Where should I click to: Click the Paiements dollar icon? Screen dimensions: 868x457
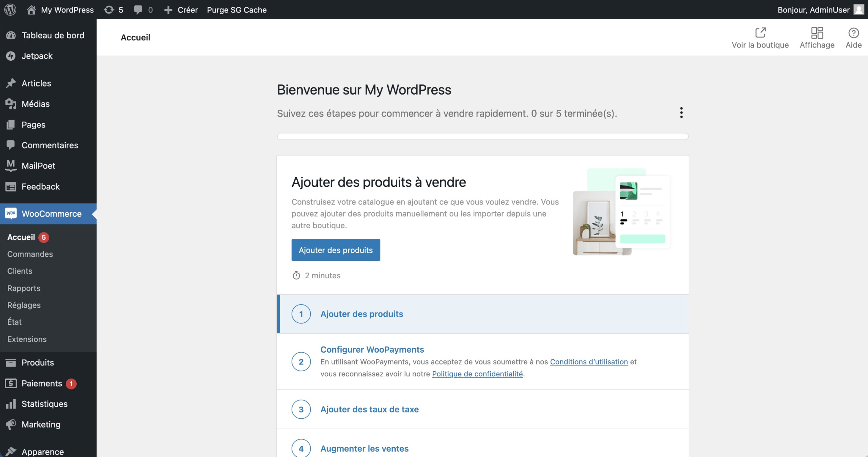[11, 383]
